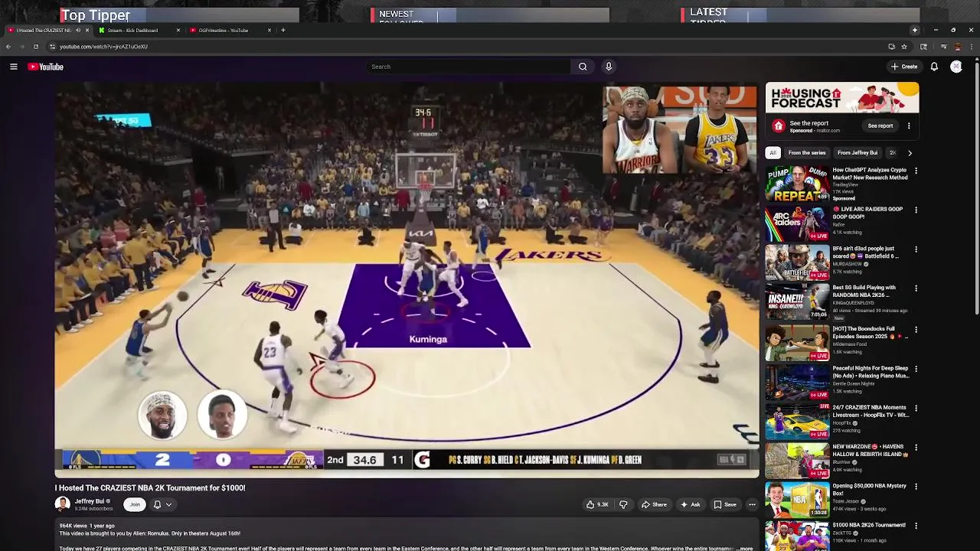Save the video to a playlist
Viewport: 980px width, 551px height.
[725, 504]
